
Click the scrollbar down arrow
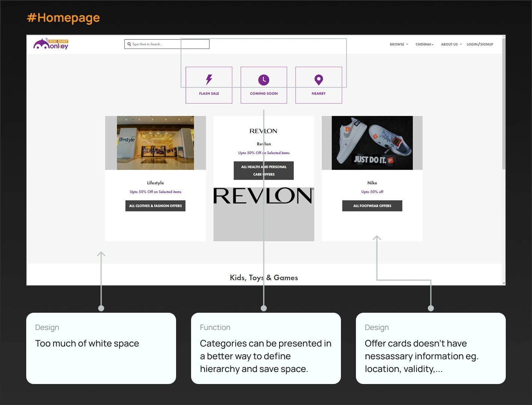pyautogui.click(x=504, y=283)
